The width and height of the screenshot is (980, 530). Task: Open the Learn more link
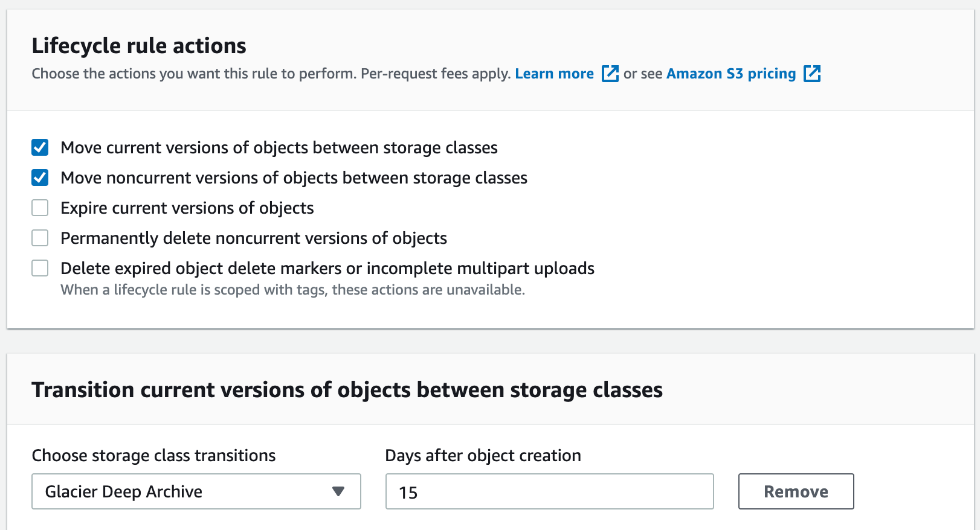point(554,74)
